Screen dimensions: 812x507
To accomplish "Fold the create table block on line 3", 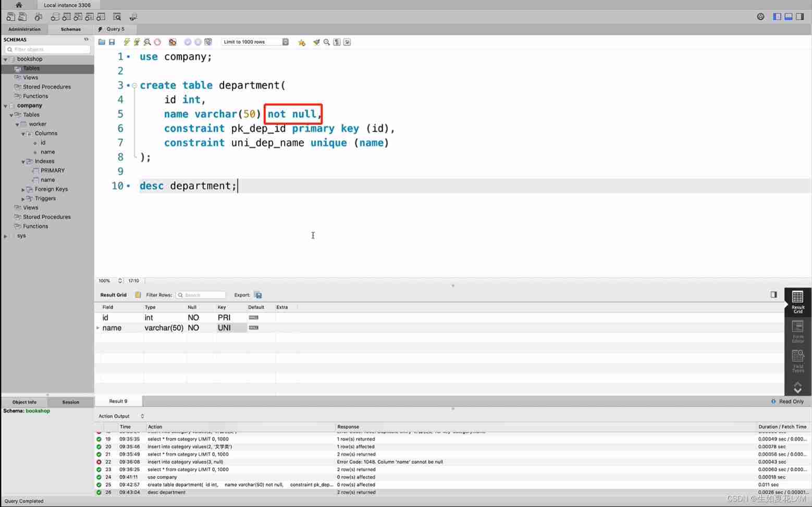I will click(134, 86).
